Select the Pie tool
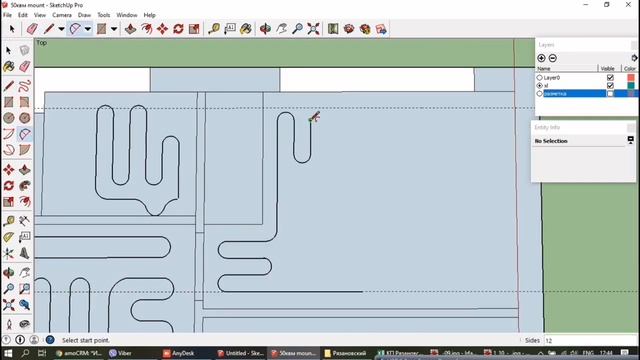Viewport: 640px width, 360px height. (x=24, y=150)
